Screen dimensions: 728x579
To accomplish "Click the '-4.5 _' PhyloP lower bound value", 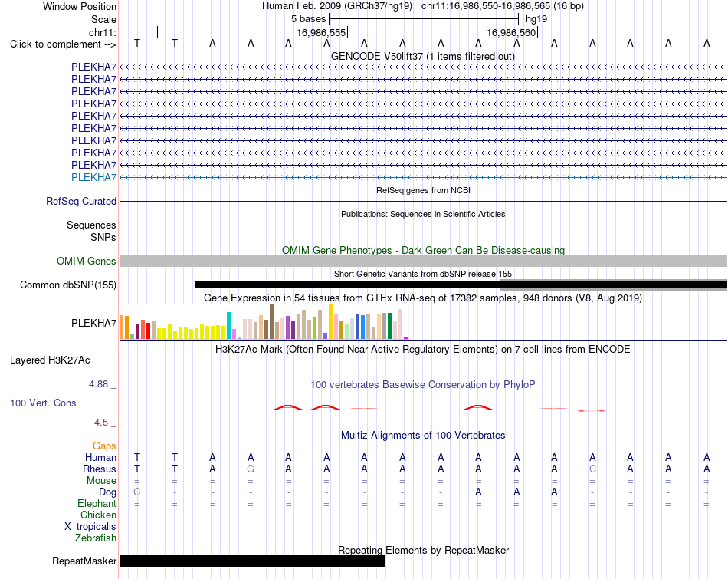I will point(103,423).
